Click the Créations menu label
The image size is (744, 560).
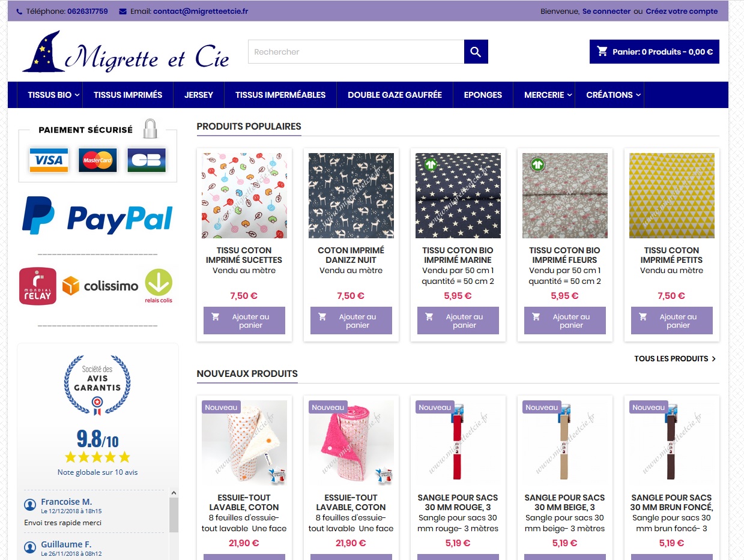(609, 95)
